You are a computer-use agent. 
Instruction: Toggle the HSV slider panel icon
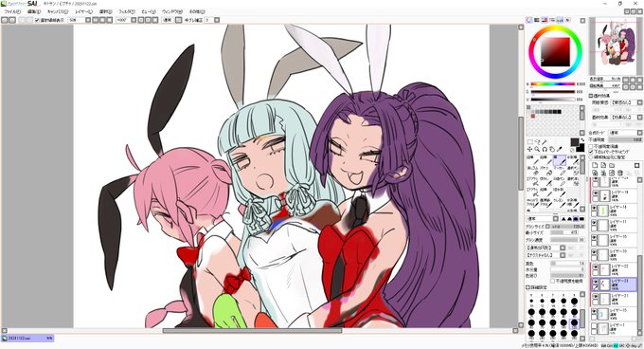tap(545, 20)
